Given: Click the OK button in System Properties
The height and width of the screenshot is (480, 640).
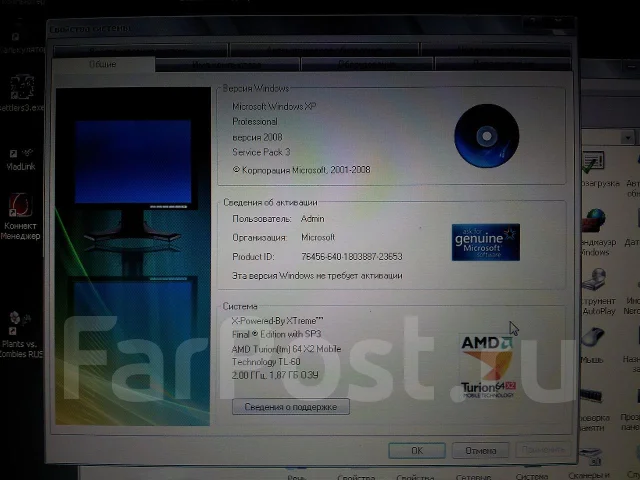Looking at the screenshot, I should (x=417, y=451).
